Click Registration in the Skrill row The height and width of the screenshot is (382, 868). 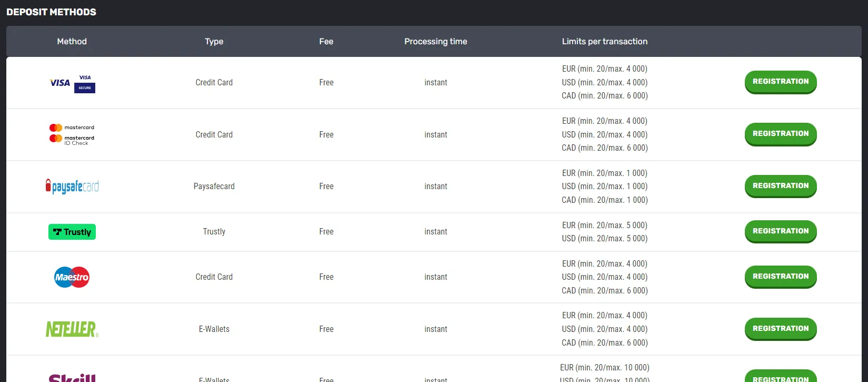tap(781, 376)
